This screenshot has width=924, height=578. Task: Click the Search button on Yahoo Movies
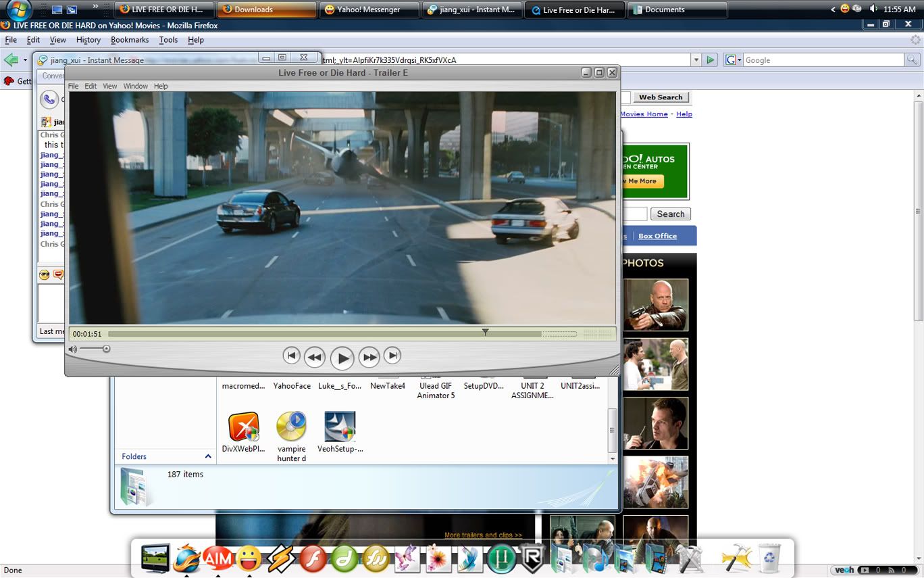[671, 214]
